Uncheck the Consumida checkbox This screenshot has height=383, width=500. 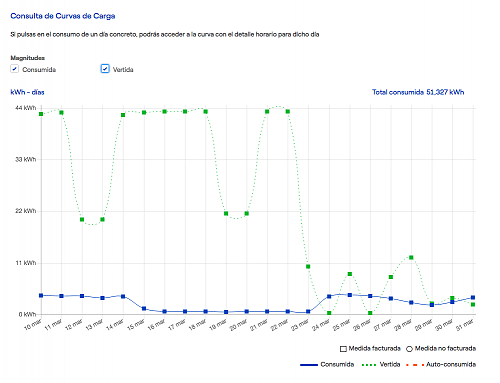(x=14, y=69)
